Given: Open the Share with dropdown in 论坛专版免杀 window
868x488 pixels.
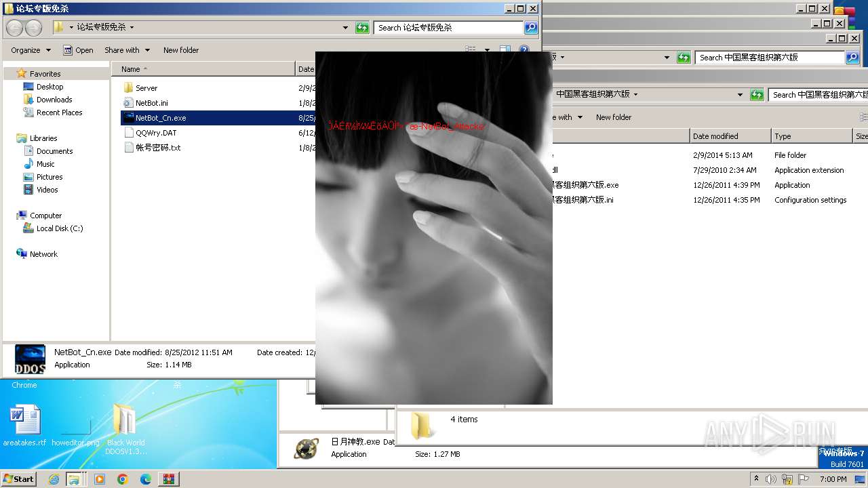Looking at the screenshot, I should (126, 50).
